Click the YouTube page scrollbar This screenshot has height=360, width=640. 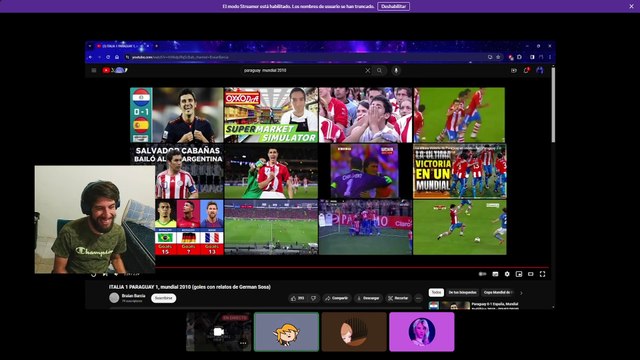(553, 105)
